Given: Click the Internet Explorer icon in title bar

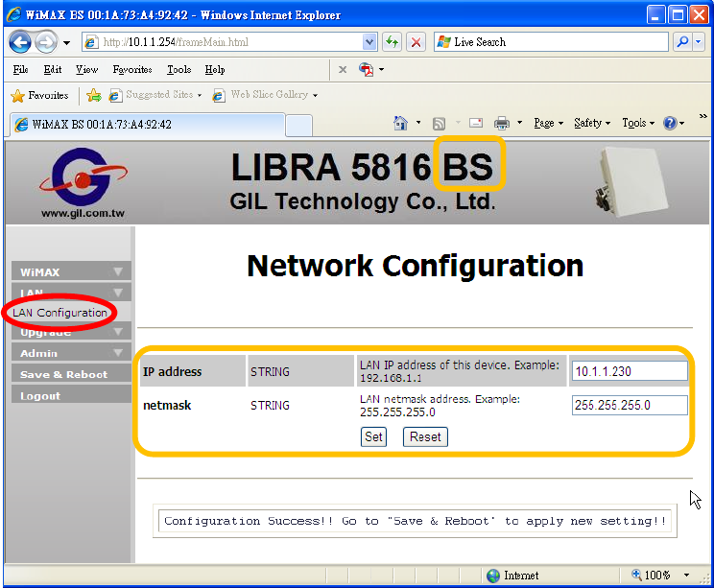Looking at the screenshot, I should 13,14.
